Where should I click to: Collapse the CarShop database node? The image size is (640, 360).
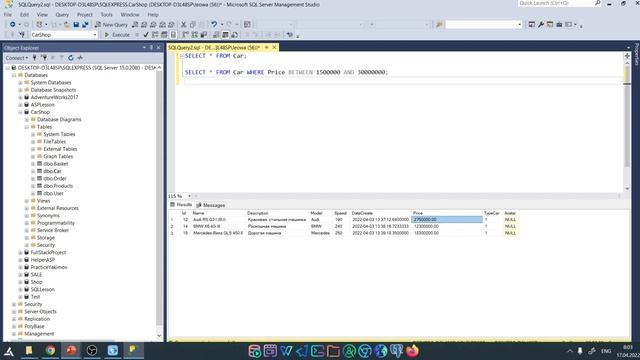[20, 112]
